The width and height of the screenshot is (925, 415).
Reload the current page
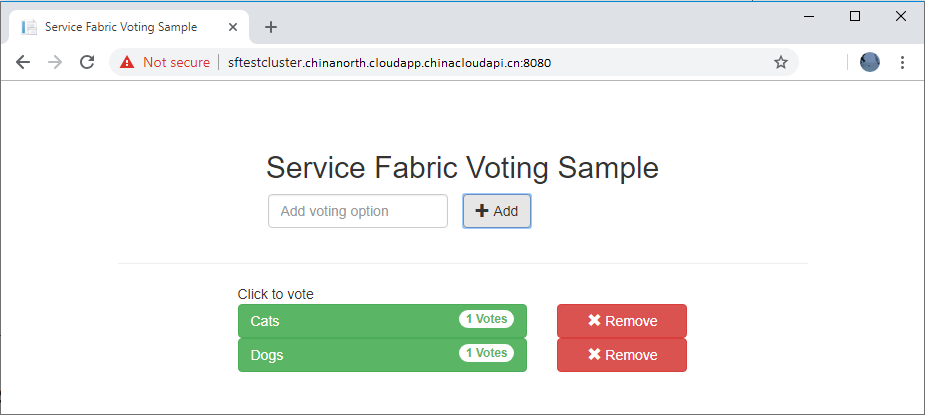pos(87,62)
